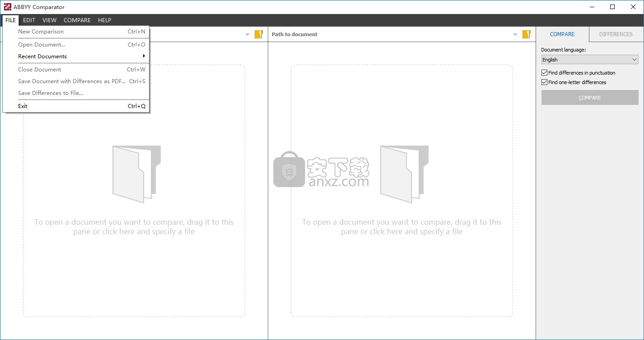
Task: Toggle Find one-letter differences checkbox
Action: 544,82
